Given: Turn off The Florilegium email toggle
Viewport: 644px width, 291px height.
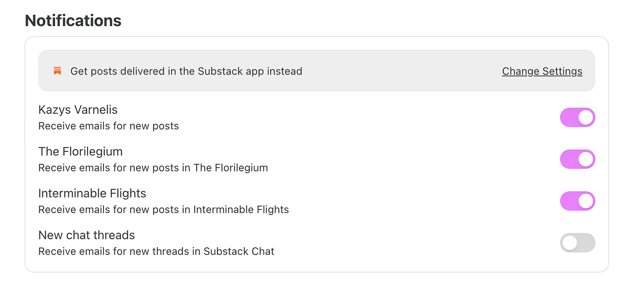Looking at the screenshot, I should [577, 159].
